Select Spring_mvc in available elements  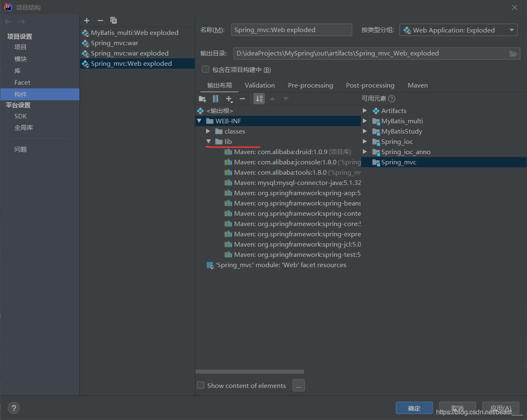click(444, 162)
